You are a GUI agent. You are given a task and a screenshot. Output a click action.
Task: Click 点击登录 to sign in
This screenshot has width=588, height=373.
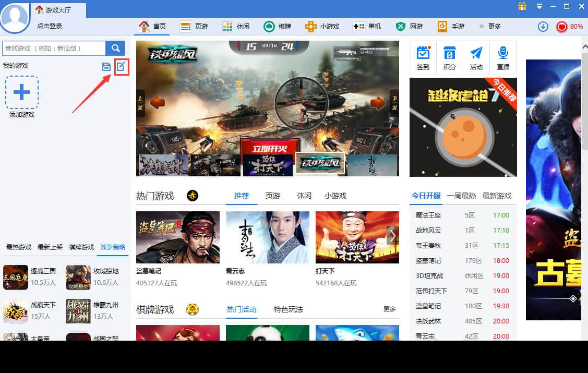pyautogui.click(x=50, y=26)
